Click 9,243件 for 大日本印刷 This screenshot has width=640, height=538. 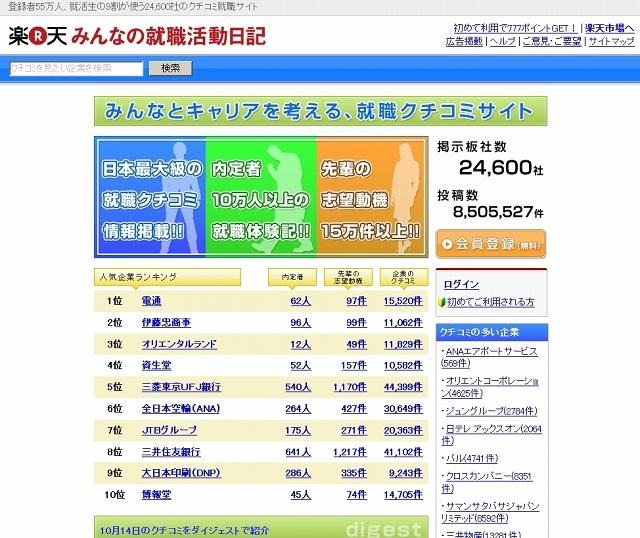(x=406, y=473)
